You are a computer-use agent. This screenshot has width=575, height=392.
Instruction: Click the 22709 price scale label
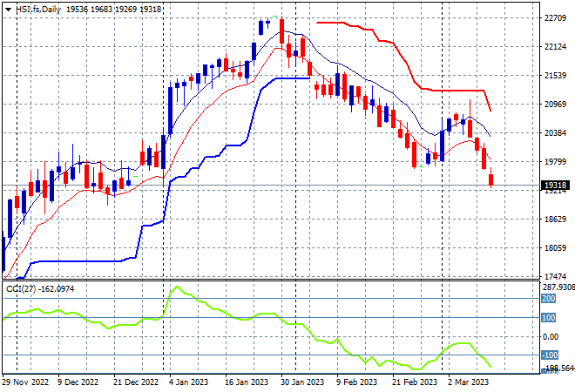click(555, 18)
